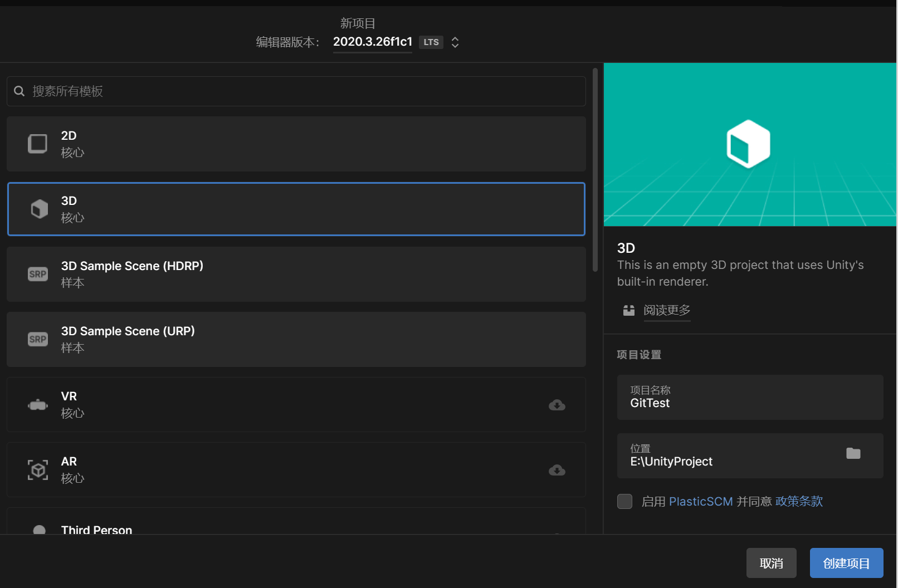Focus the template search field
The image size is (898, 588).
pos(296,91)
